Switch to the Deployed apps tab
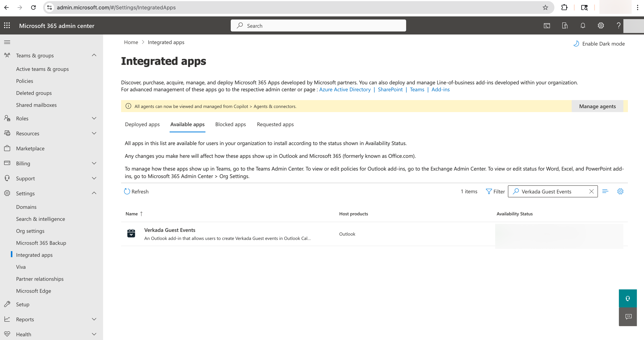 (x=142, y=124)
